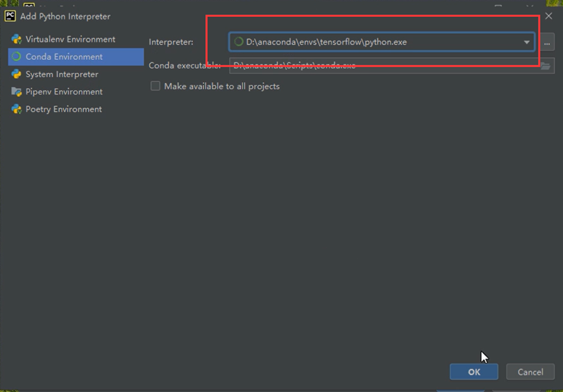
Task: Click the 'Add Python Interpreter' dialog title
Action: point(65,16)
